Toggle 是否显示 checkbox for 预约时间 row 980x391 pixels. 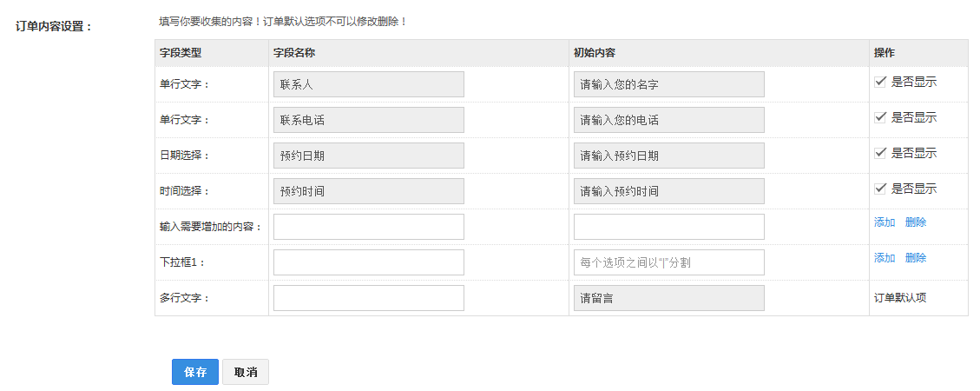[x=880, y=189]
